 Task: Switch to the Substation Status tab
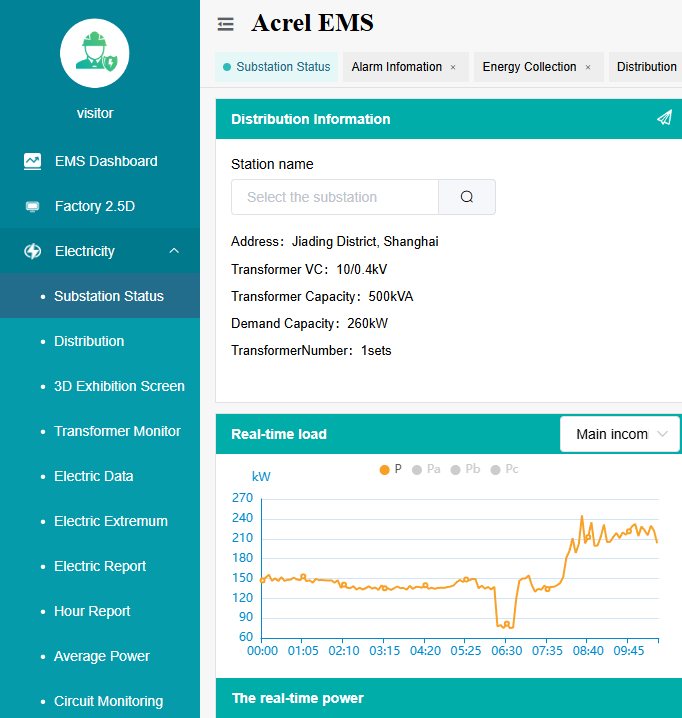coord(277,67)
